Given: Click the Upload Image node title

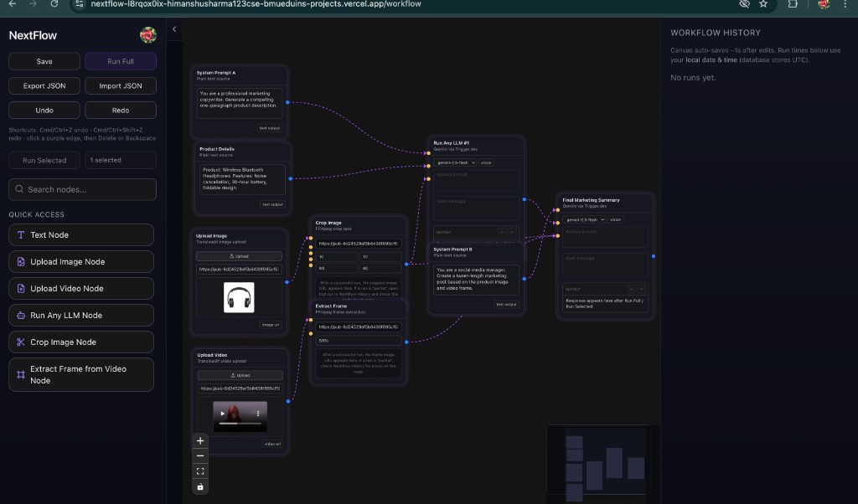Looking at the screenshot, I should (211, 235).
